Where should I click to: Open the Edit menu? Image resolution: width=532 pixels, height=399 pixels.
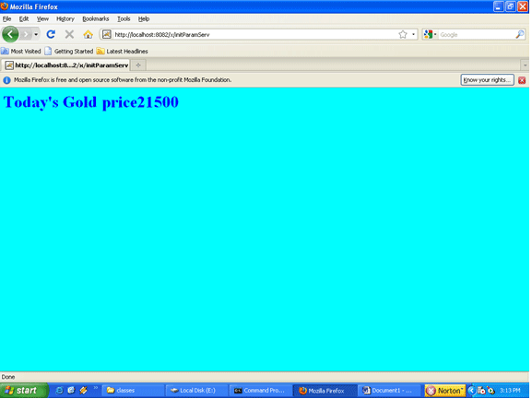click(x=24, y=19)
